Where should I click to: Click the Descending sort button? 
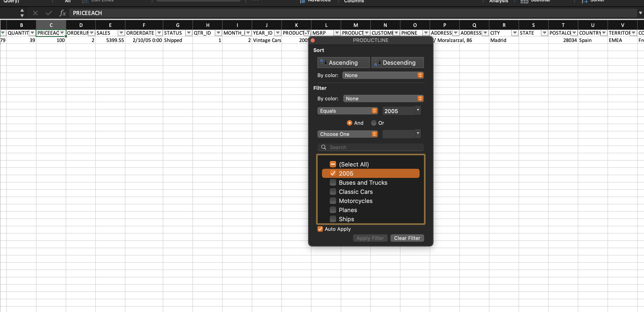pos(397,62)
